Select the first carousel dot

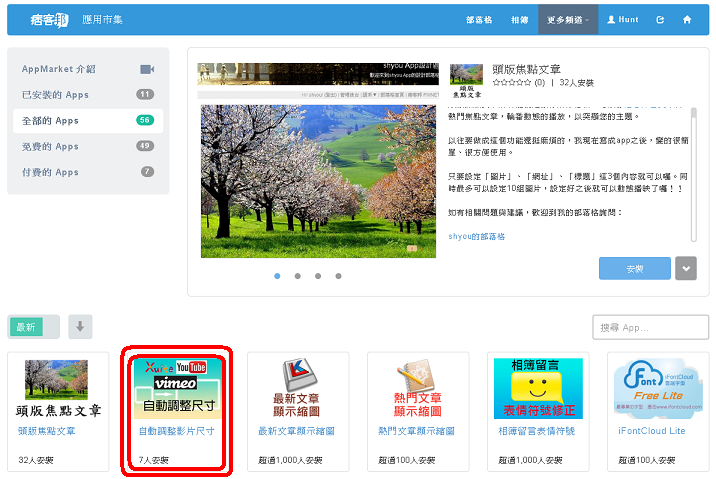tap(277, 276)
